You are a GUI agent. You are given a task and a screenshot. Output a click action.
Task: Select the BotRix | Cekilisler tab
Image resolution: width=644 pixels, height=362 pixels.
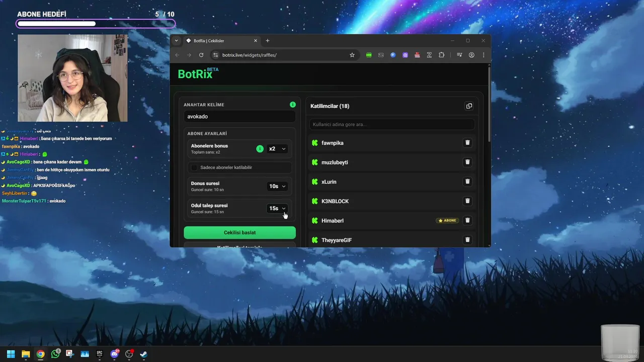click(221, 41)
